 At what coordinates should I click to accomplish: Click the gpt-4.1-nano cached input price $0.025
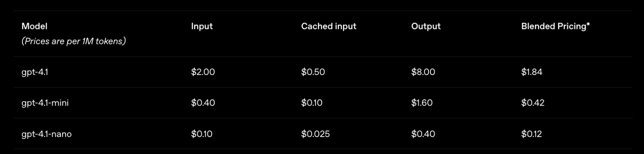315,134
